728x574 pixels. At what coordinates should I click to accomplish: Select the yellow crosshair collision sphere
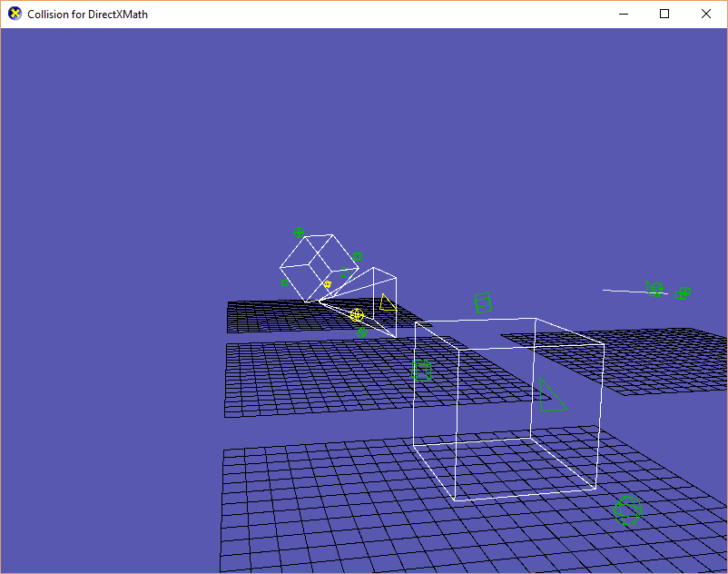point(357,314)
